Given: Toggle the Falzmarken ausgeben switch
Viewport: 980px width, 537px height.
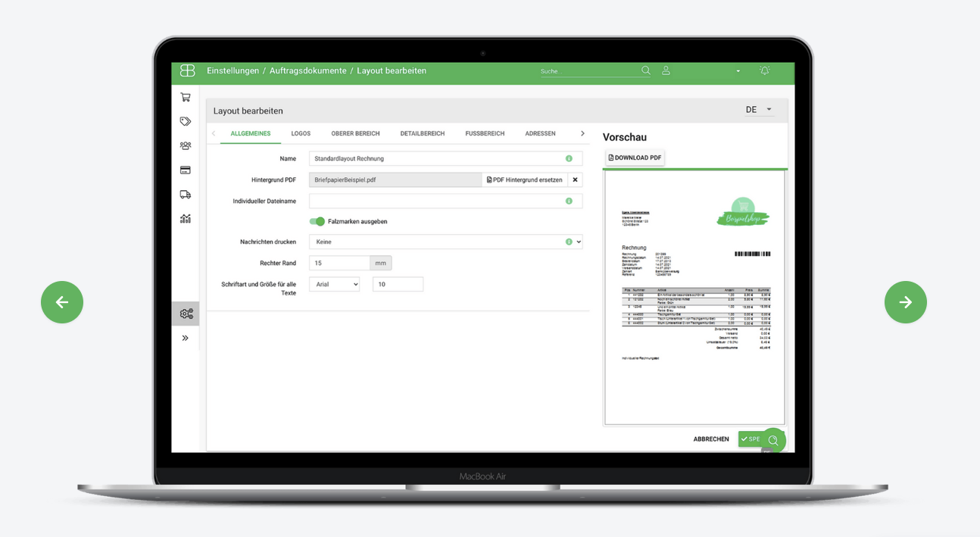Looking at the screenshot, I should (317, 221).
